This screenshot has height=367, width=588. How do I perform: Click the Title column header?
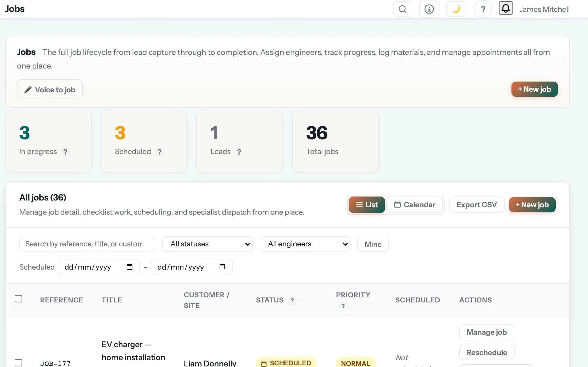(112, 300)
